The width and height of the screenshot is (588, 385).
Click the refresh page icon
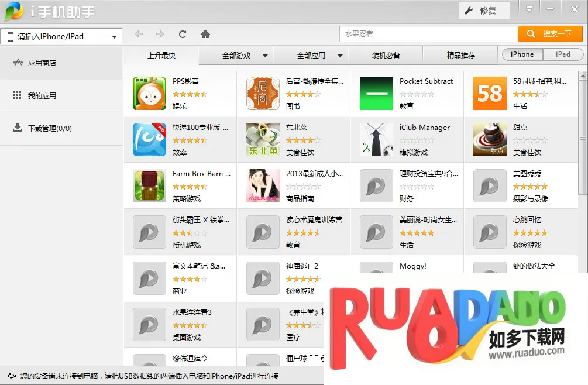click(183, 34)
